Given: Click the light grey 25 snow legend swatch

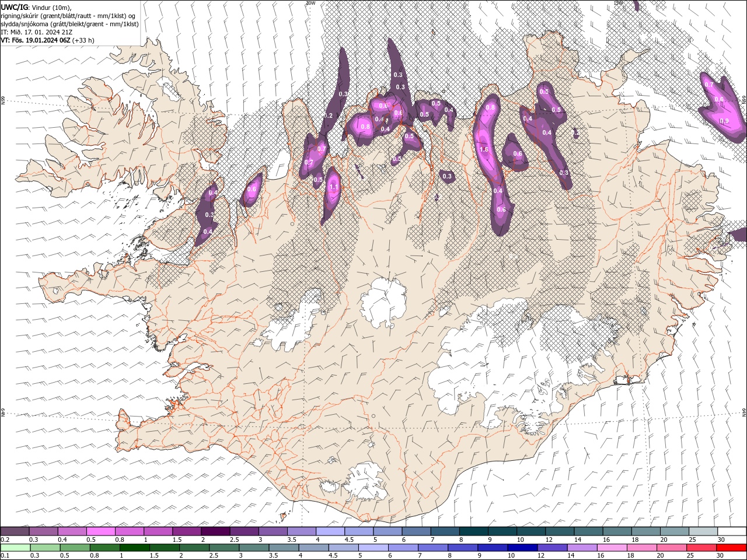Looking at the screenshot, I should click(x=704, y=531).
